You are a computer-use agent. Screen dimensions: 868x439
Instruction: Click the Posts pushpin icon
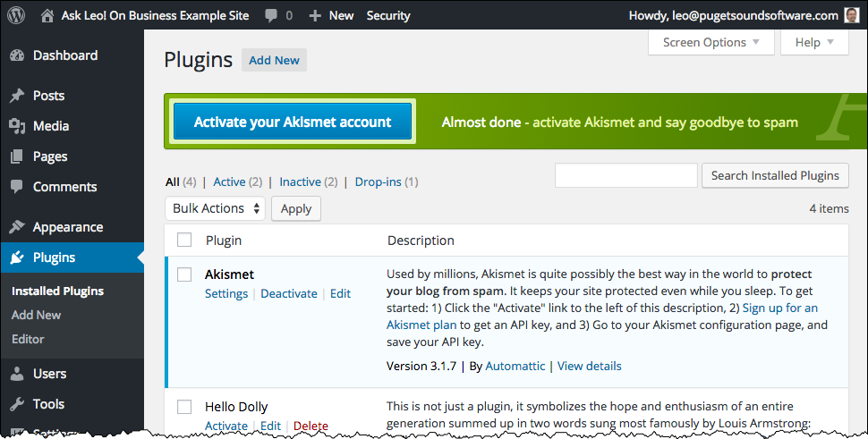click(x=17, y=96)
